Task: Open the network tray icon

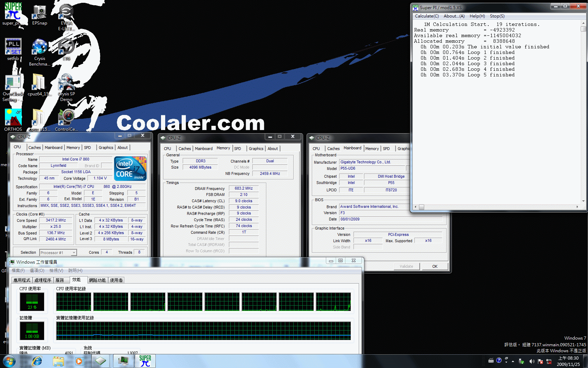Action: click(549, 361)
